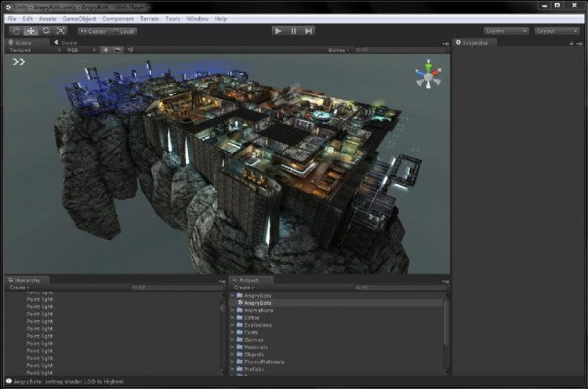The image size is (588, 389).
Task: Toggle pivot mode Center button
Action: [x=93, y=31]
